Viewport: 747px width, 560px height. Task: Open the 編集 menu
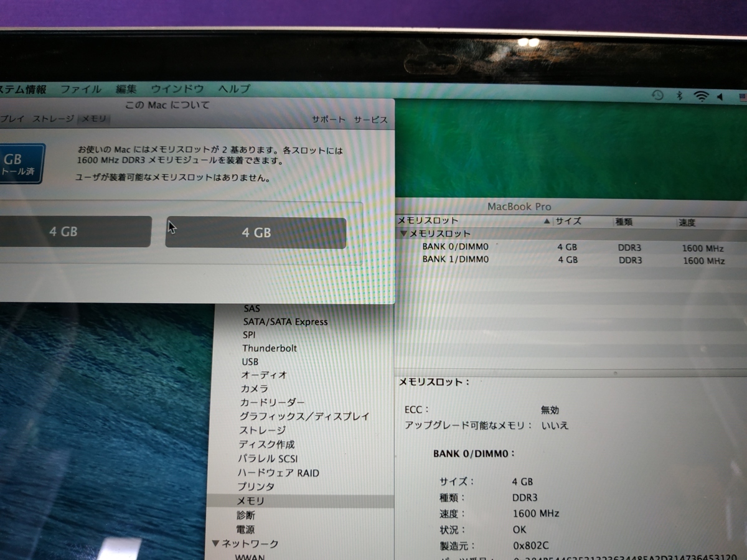126,89
